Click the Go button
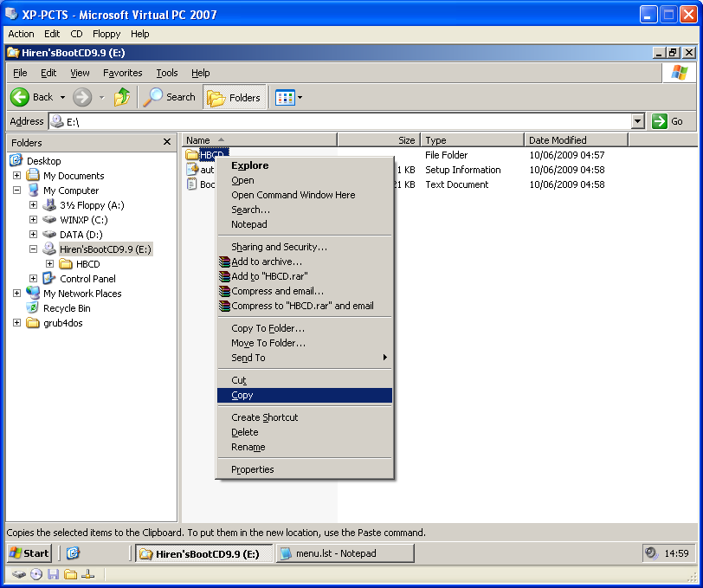Image resolution: width=703 pixels, height=588 pixels. pos(668,121)
